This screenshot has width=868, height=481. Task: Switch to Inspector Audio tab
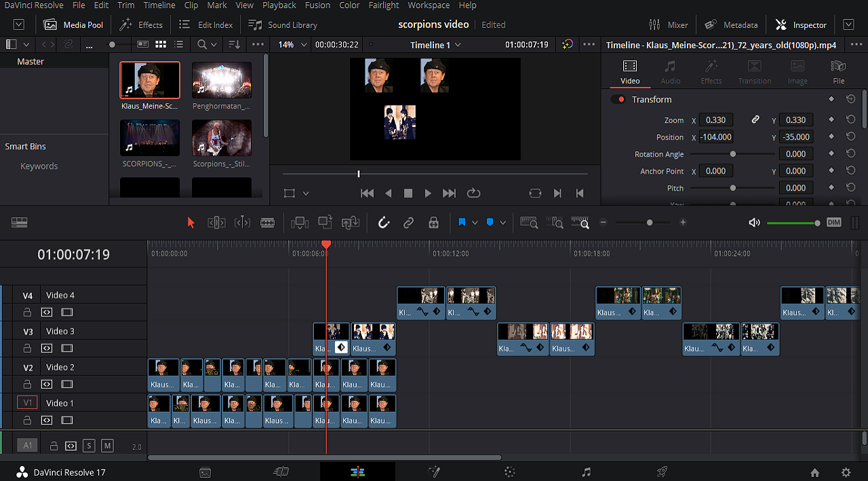[x=670, y=71]
